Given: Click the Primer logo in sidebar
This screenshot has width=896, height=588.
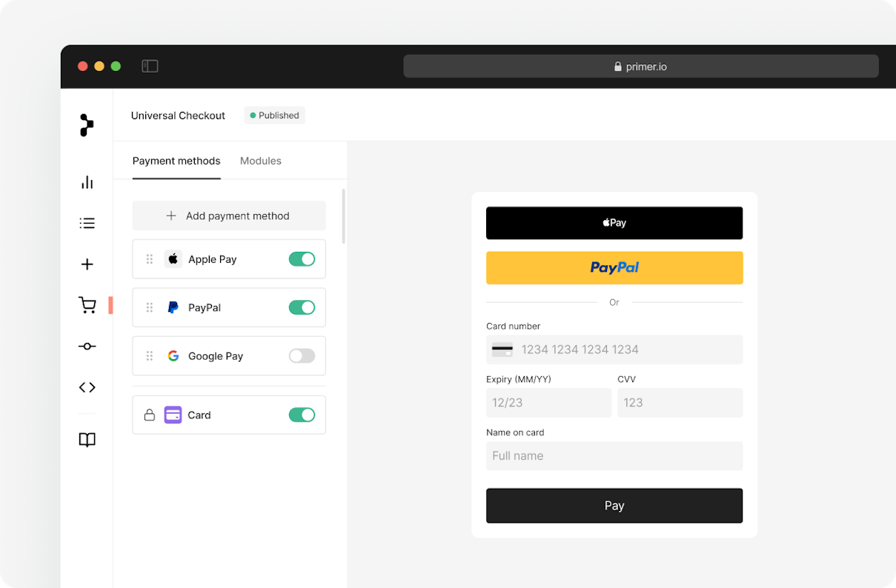Looking at the screenshot, I should [x=87, y=125].
